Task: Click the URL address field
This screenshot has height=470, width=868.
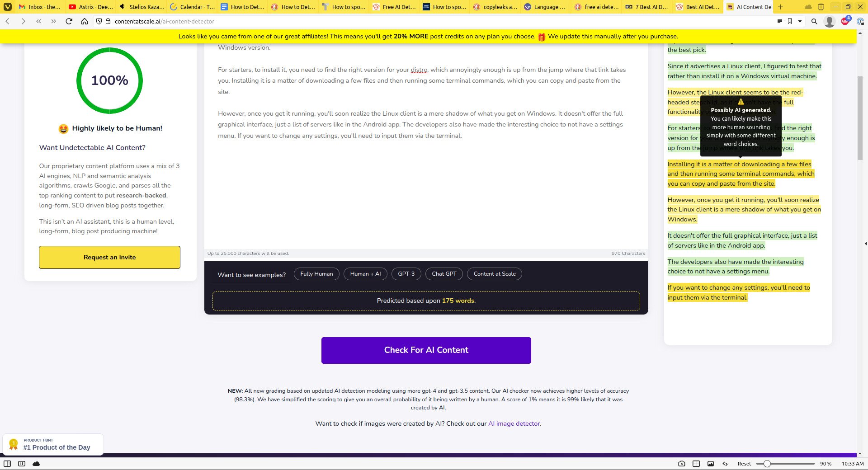Action: click(434, 21)
